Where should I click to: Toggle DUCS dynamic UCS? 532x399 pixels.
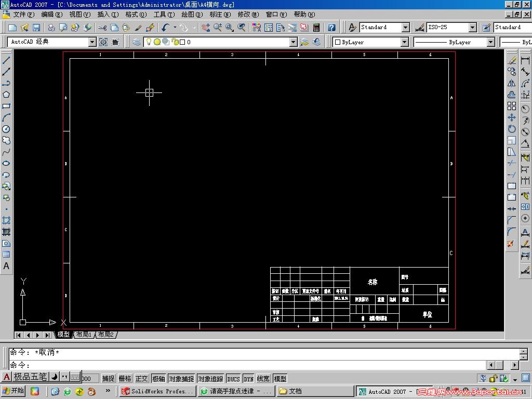pyautogui.click(x=233, y=378)
